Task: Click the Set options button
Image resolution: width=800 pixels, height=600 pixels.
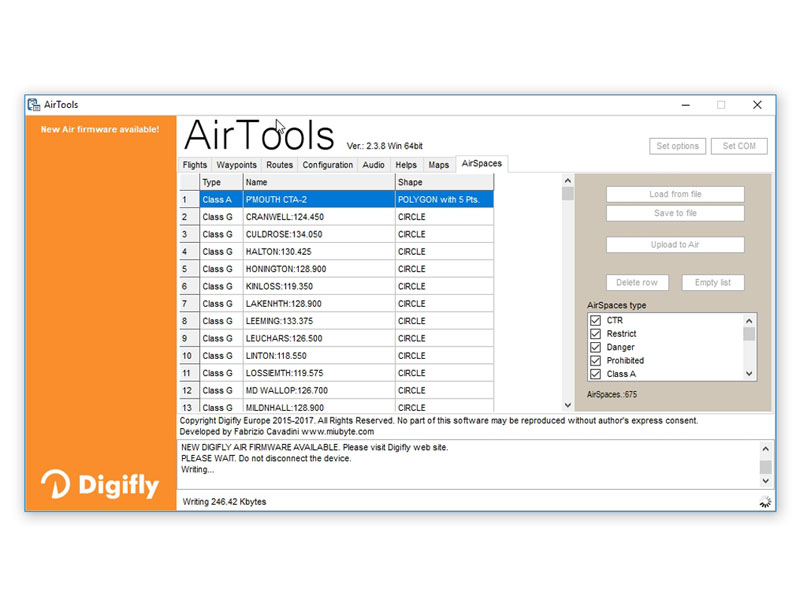Action: pyautogui.click(x=678, y=146)
